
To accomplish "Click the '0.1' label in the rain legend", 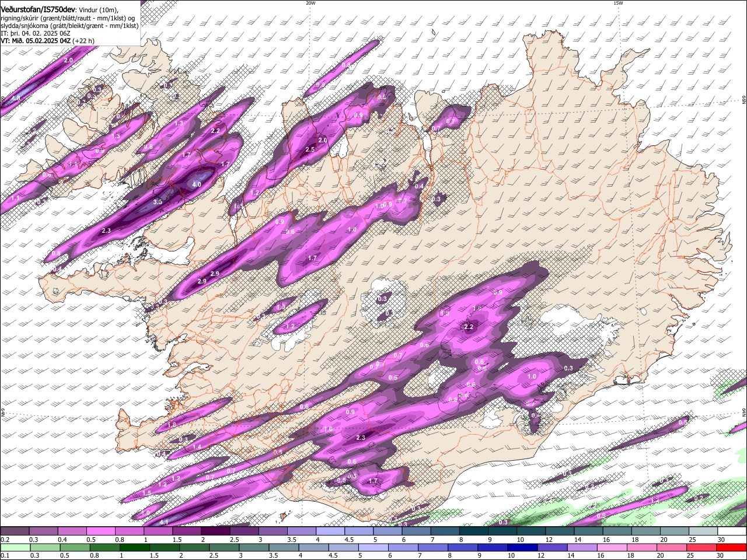I will 4,555.
